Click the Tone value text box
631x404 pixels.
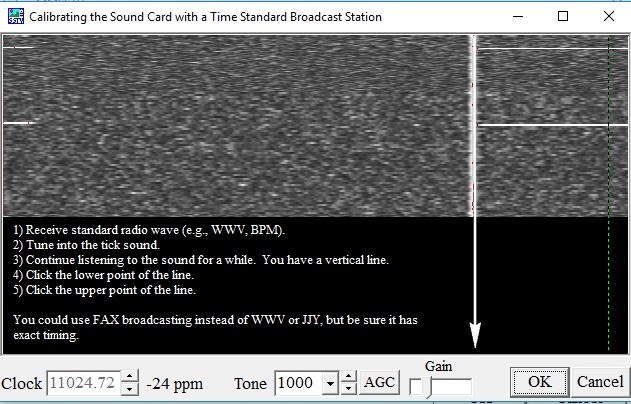coord(298,383)
